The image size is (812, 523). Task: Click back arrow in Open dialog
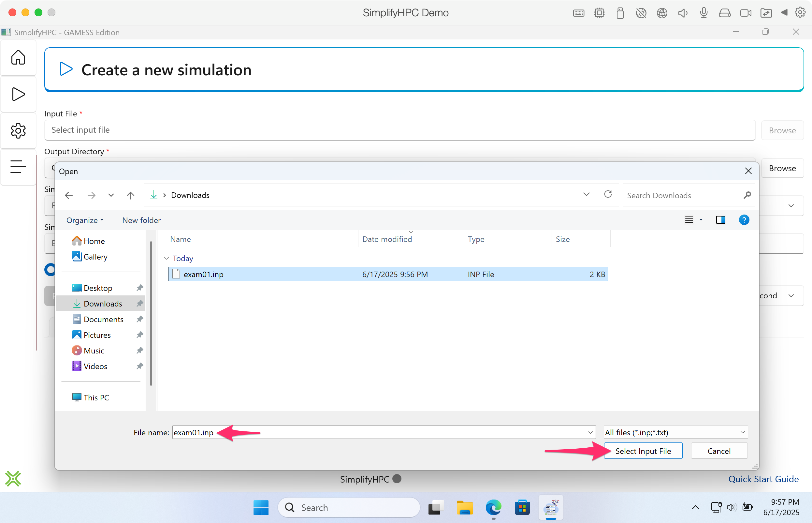coord(69,195)
